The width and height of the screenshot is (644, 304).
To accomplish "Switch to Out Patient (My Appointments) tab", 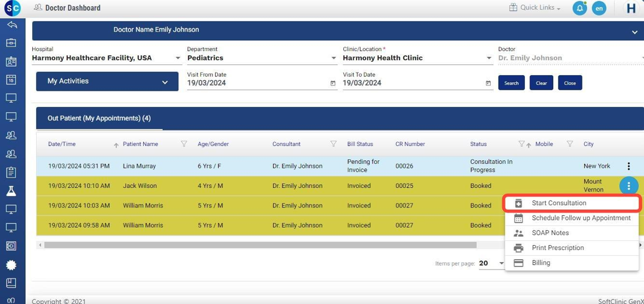I will (99, 118).
